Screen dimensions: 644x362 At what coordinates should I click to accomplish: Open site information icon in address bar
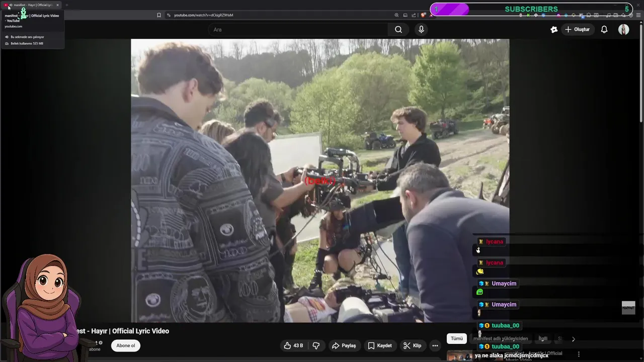pos(169,15)
